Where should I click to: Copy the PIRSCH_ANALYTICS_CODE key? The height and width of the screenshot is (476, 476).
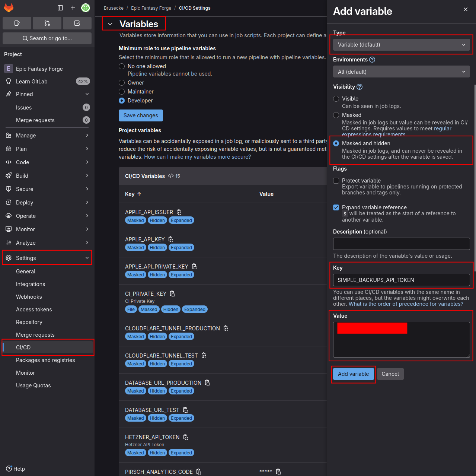click(x=199, y=472)
